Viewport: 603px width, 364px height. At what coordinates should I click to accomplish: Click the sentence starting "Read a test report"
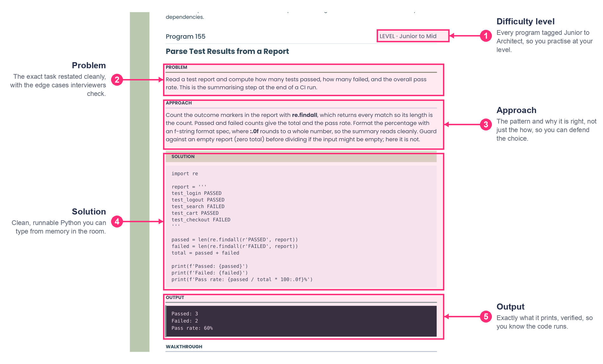click(x=296, y=83)
